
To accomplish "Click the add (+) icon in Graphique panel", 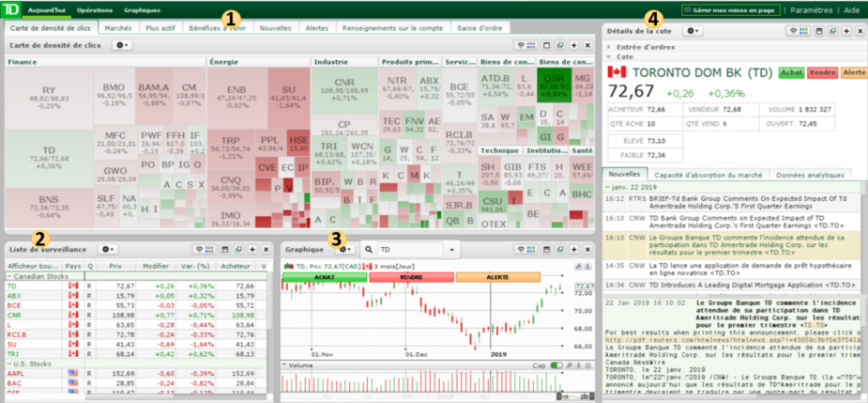I will [x=572, y=249].
